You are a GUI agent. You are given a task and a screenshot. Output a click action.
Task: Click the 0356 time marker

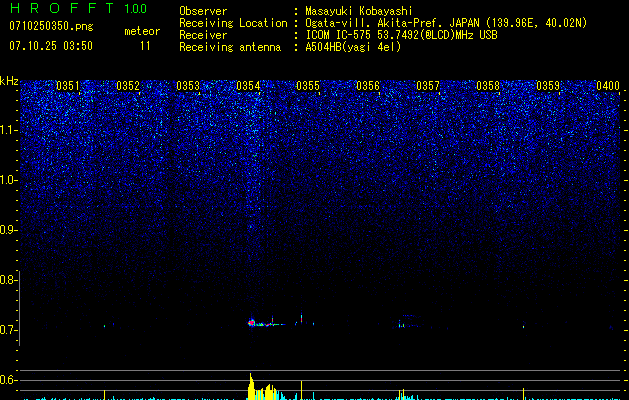(x=368, y=86)
